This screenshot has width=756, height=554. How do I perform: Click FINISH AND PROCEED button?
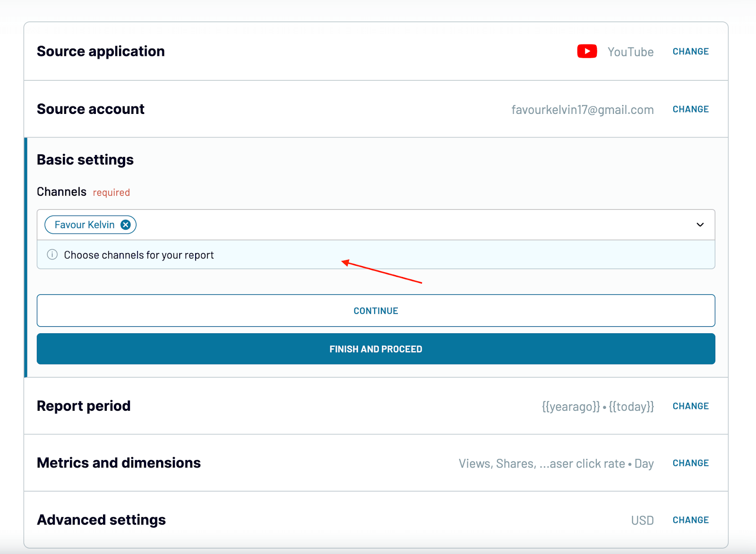coord(376,349)
